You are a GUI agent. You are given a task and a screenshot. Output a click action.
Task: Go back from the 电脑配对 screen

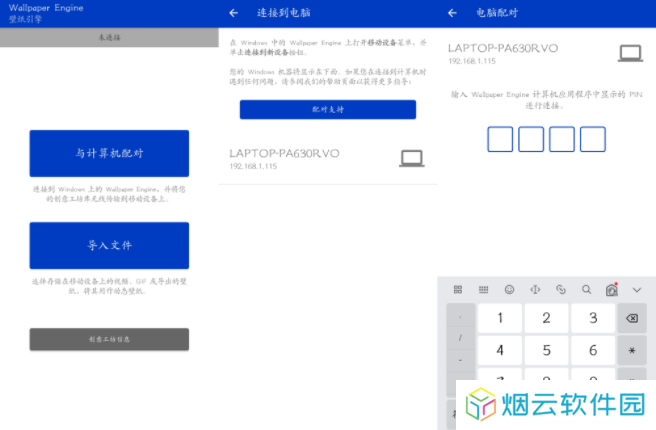click(452, 13)
